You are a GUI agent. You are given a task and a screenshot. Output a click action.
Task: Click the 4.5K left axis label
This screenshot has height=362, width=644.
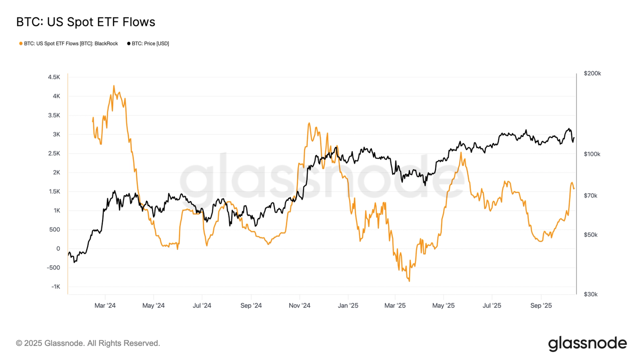54,77
